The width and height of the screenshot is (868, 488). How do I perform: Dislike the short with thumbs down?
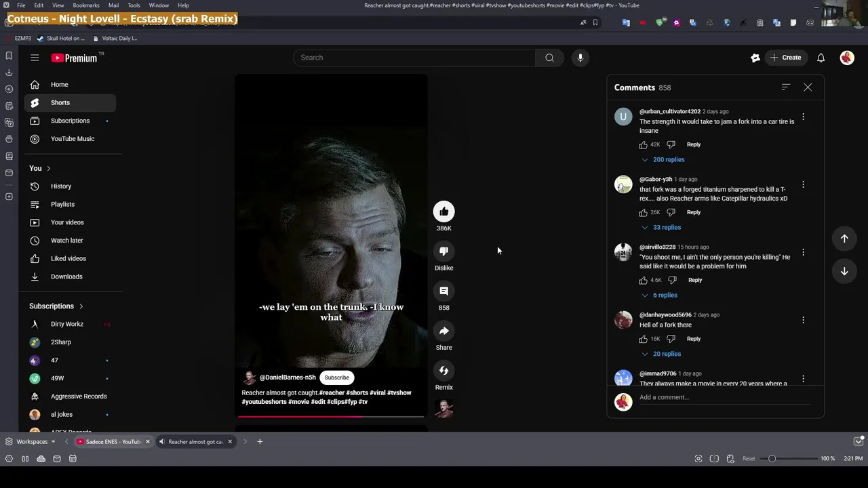click(x=443, y=251)
